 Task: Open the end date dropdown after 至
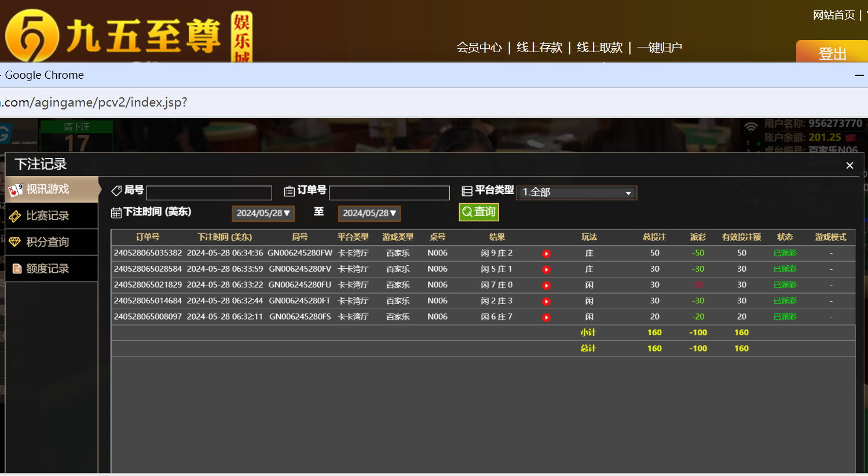369,213
